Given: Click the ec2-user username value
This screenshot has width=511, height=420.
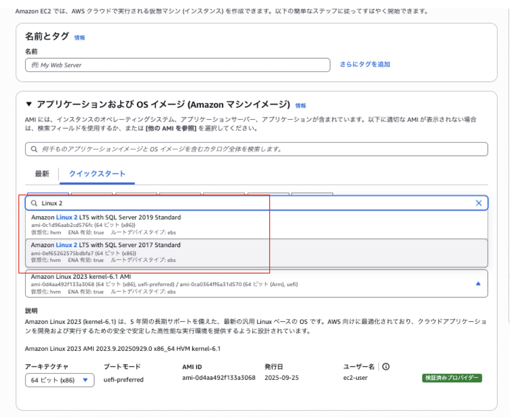Looking at the screenshot, I should [355, 378].
